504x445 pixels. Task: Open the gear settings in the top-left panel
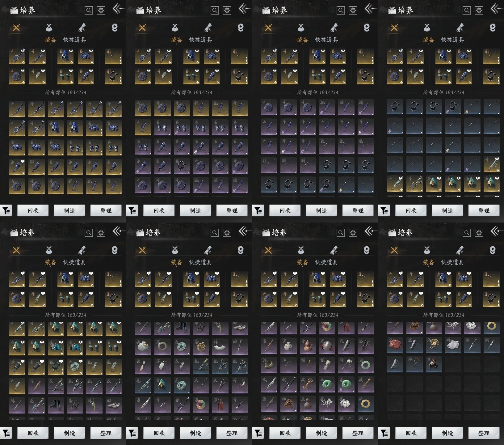tap(101, 11)
